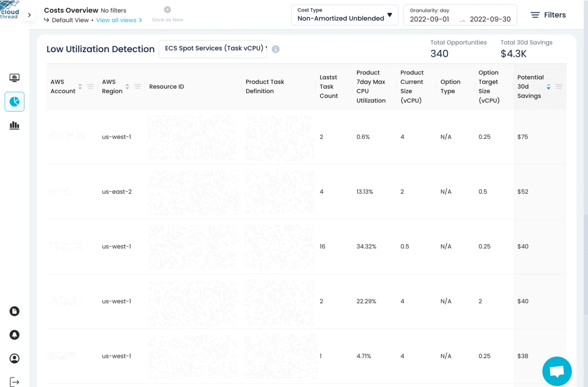The image size is (588, 387).
Task: Click the clock report sidebar icon
Action: click(x=14, y=311)
